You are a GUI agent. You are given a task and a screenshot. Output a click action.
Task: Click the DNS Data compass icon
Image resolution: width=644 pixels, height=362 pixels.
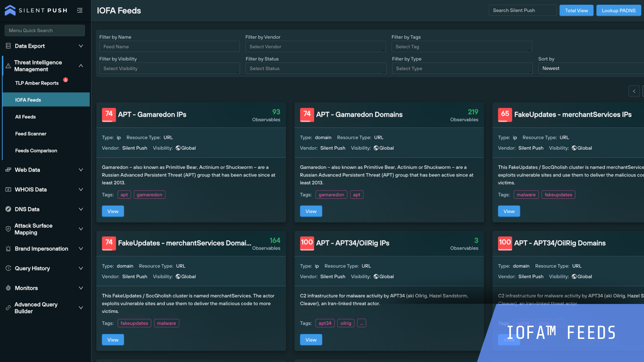pyautogui.click(x=8, y=209)
